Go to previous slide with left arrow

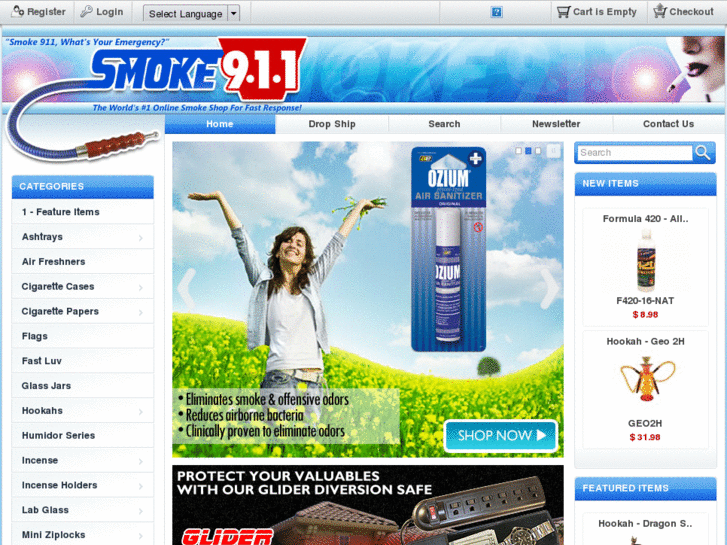(x=187, y=289)
